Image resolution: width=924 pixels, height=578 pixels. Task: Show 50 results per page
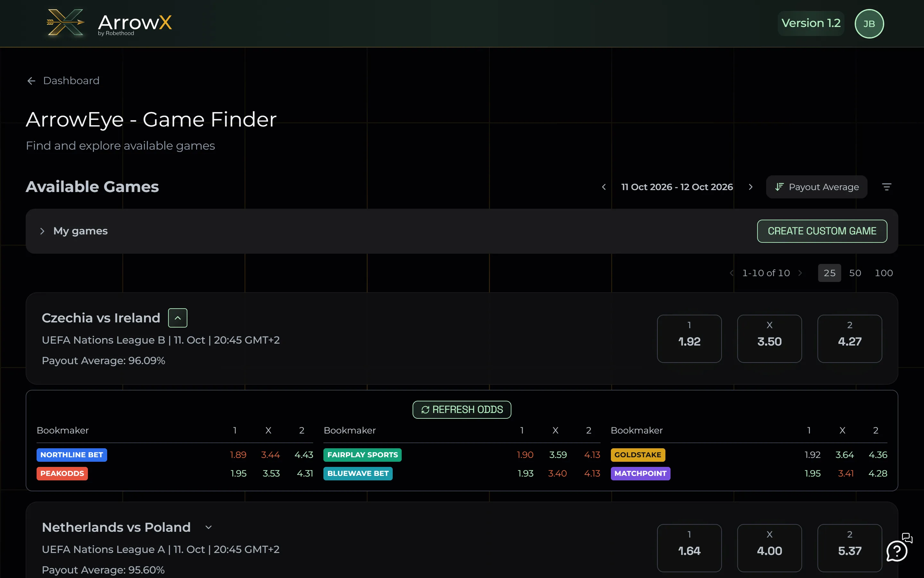coord(855,273)
